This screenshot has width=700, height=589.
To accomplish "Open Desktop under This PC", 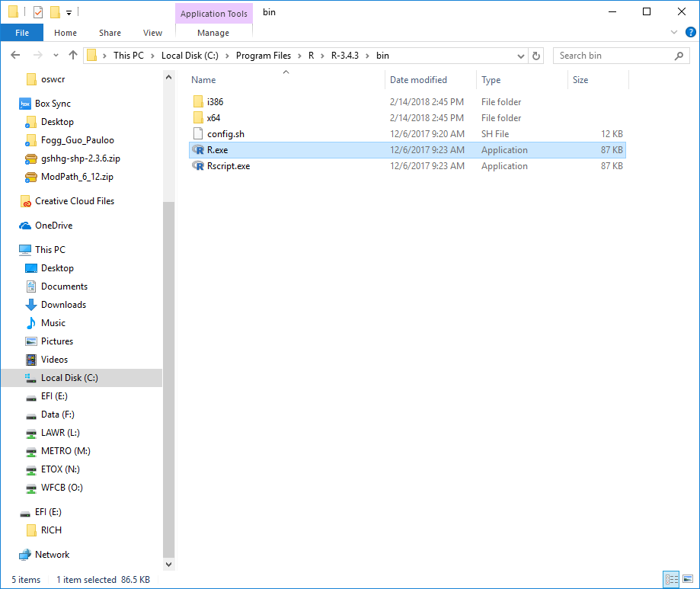I will [x=50, y=268].
